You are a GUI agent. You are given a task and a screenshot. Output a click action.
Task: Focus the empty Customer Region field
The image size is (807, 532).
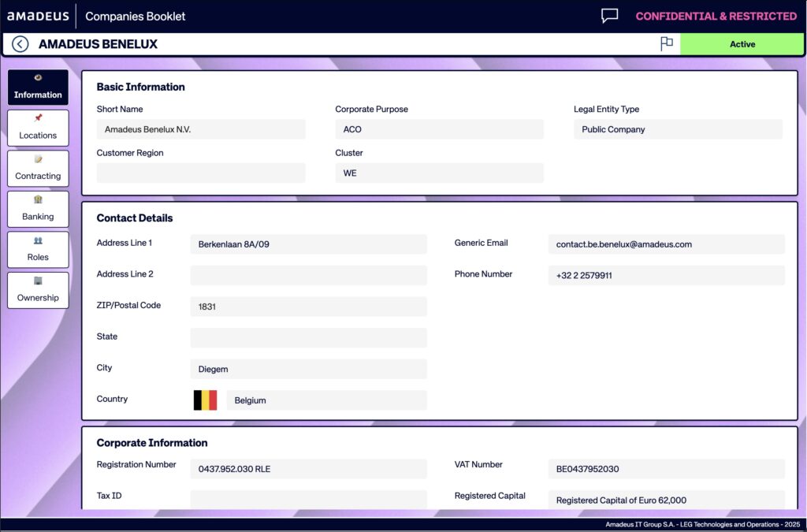coord(201,173)
